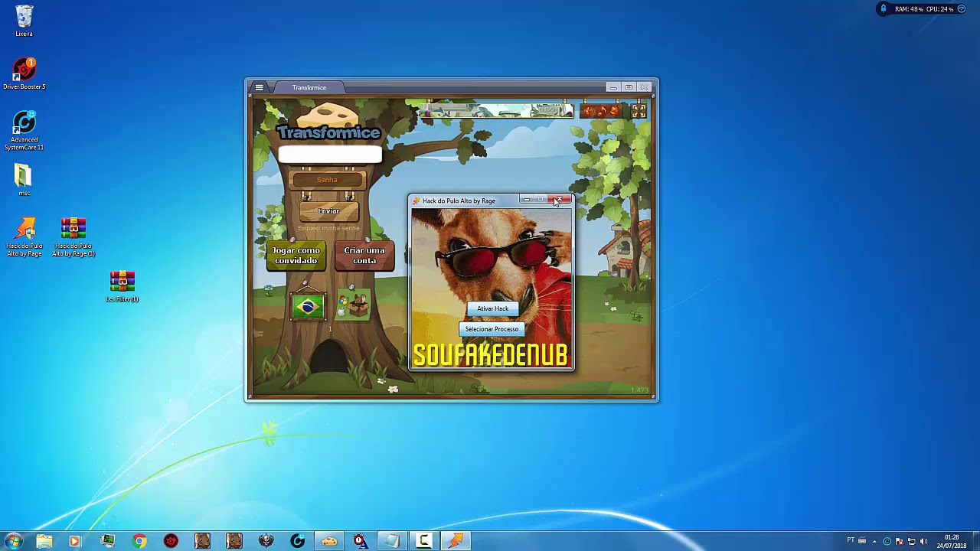Launch Windows Media Player from taskbar

(x=74, y=541)
